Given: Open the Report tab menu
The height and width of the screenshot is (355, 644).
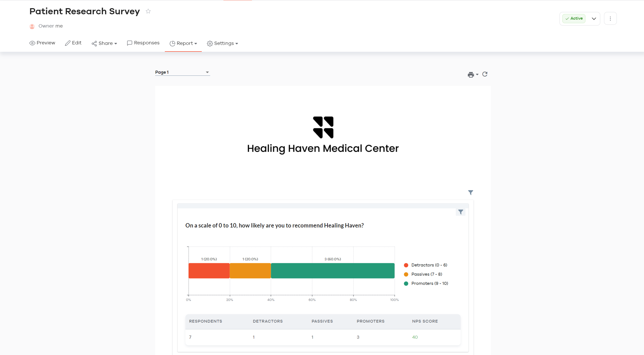Looking at the screenshot, I should tap(183, 43).
